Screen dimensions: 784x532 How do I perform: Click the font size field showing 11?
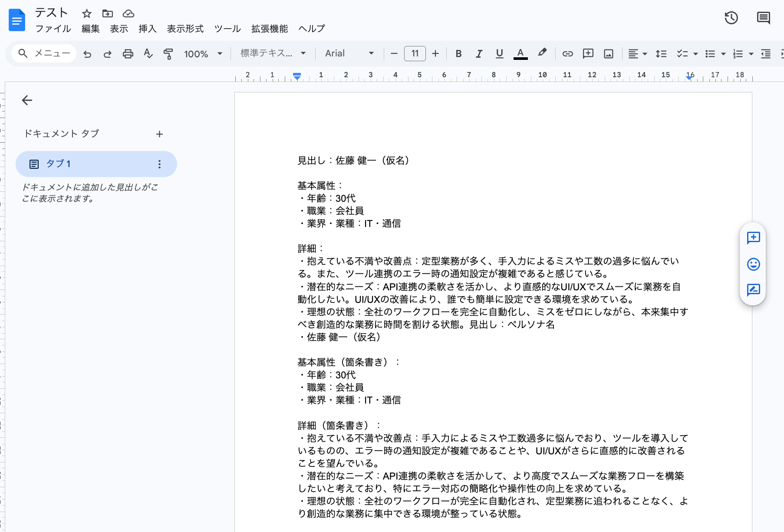[x=415, y=53]
